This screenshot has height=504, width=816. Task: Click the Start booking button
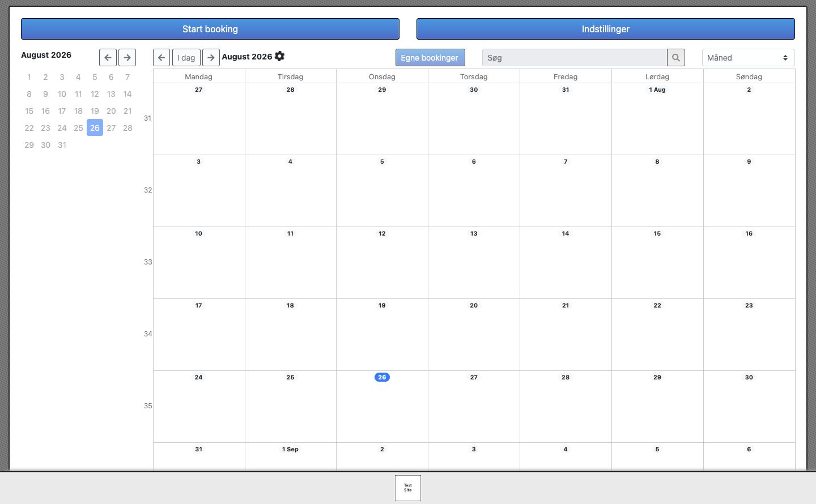(x=210, y=29)
